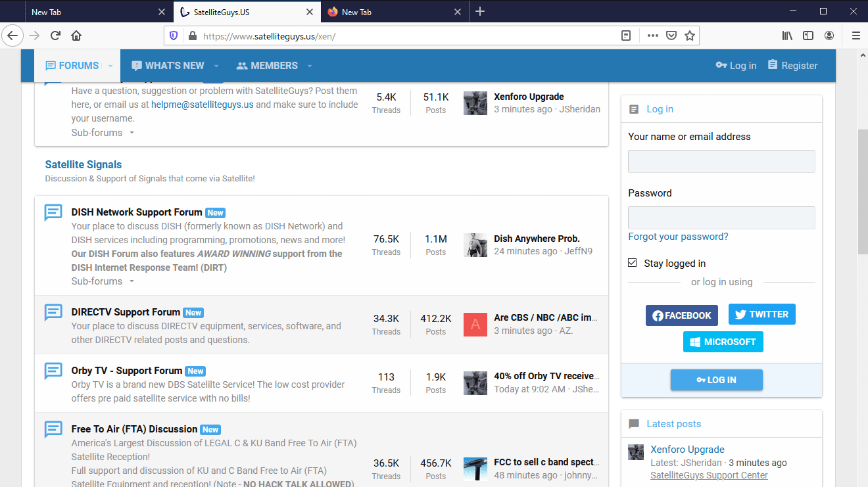Open SatelliteGuys Support Center link
This screenshot has height=487, width=868.
(709, 475)
